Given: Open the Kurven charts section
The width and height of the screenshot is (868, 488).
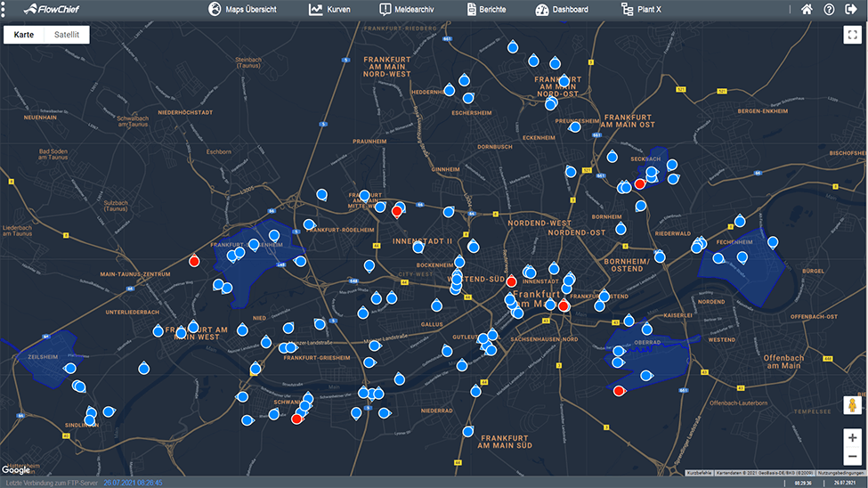Looking at the screenshot, I should click(329, 10).
